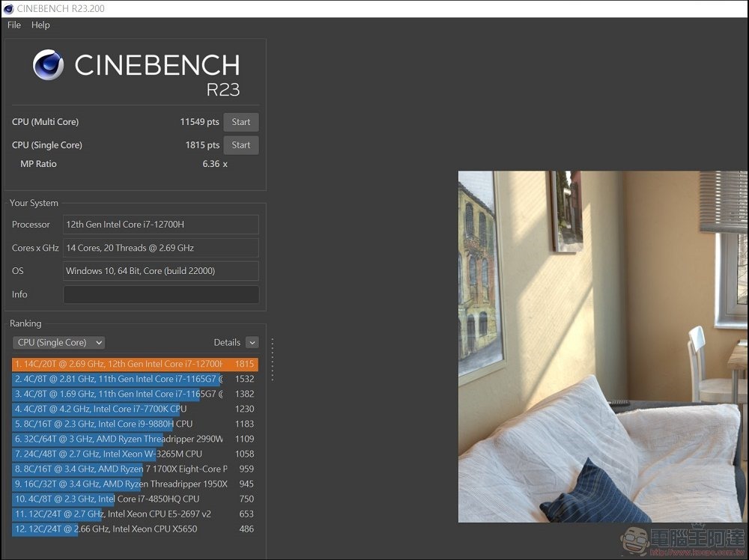Expand the Details dropdown arrow
Screen dimensions: 749x560
(x=252, y=342)
